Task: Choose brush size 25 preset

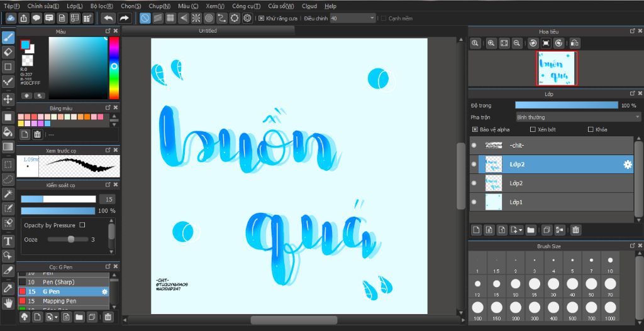Action: pos(535,286)
